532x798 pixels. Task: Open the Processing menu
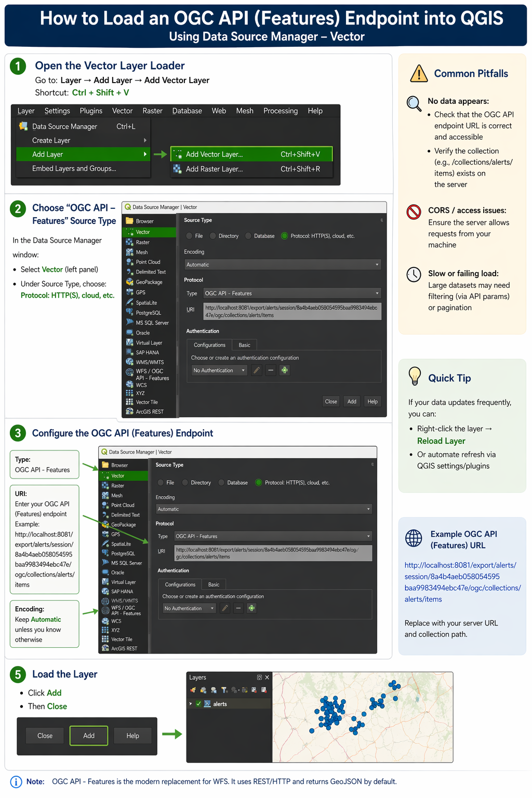(x=281, y=111)
